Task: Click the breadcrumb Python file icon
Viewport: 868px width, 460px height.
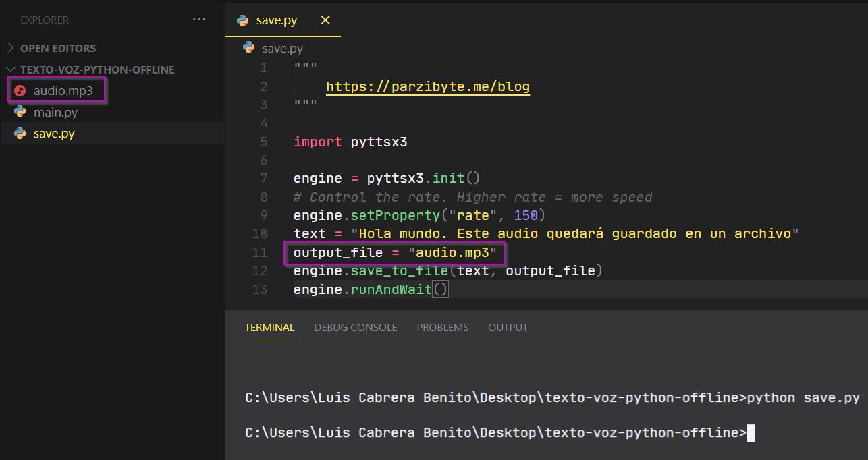Action: [249, 48]
